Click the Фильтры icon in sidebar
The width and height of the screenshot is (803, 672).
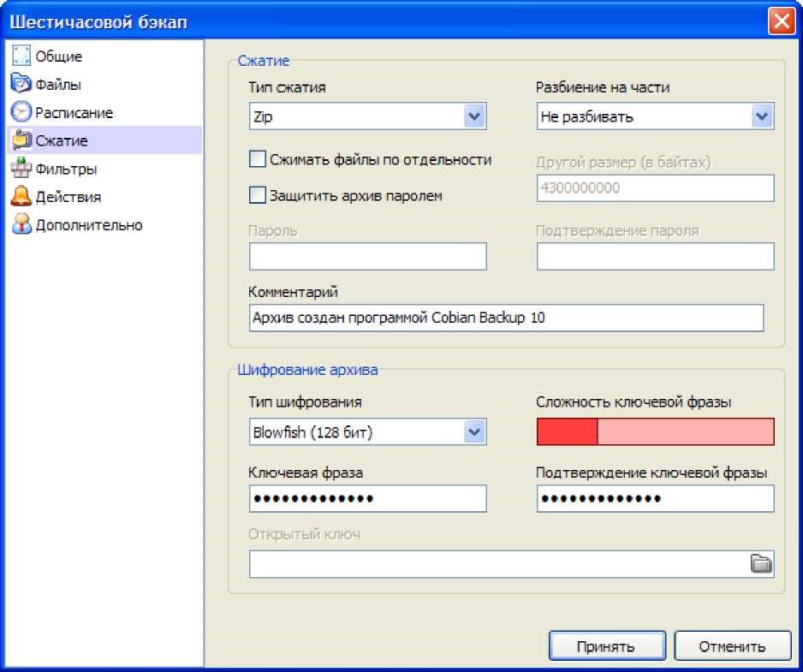21,168
